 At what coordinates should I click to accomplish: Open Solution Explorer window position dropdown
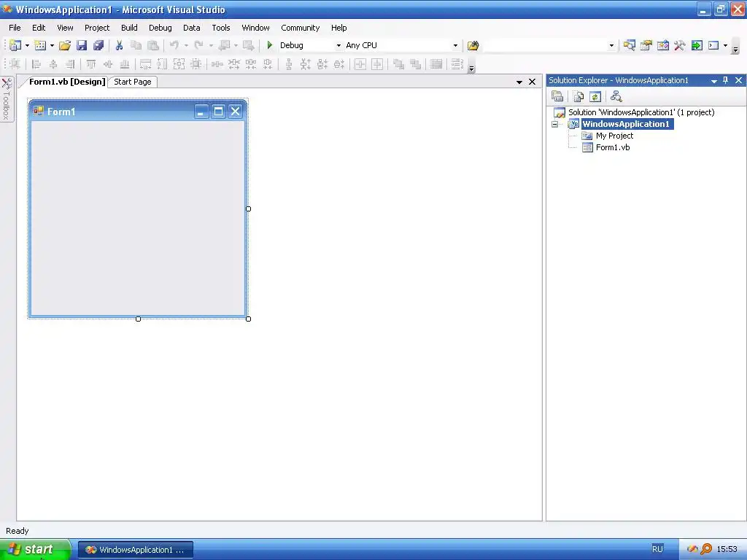[713, 81]
